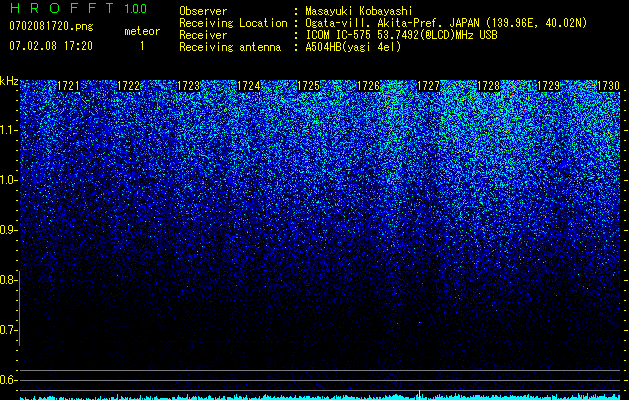Click the Observer label

coord(203,11)
